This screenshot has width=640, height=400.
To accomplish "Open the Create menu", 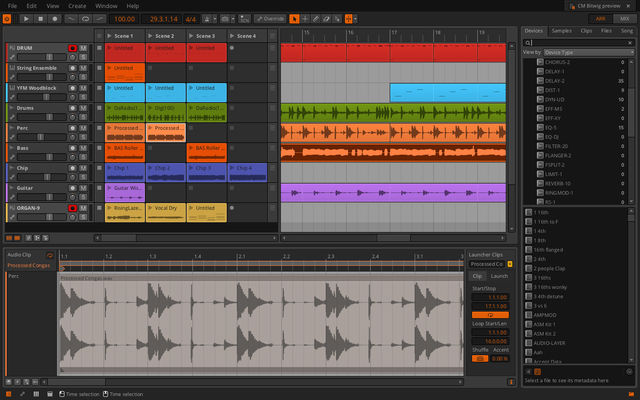I will (77, 6).
